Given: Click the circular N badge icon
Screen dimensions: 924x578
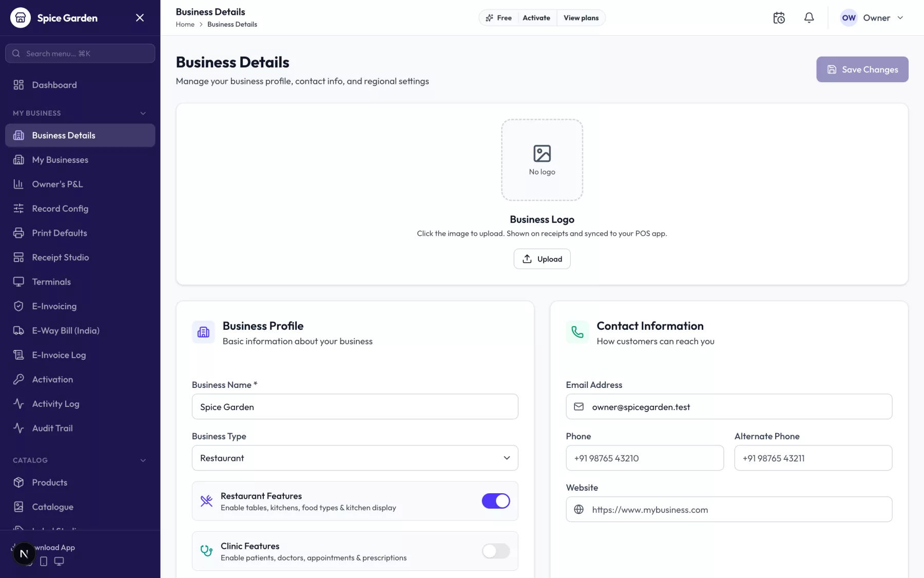Looking at the screenshot, I should 24,554.
